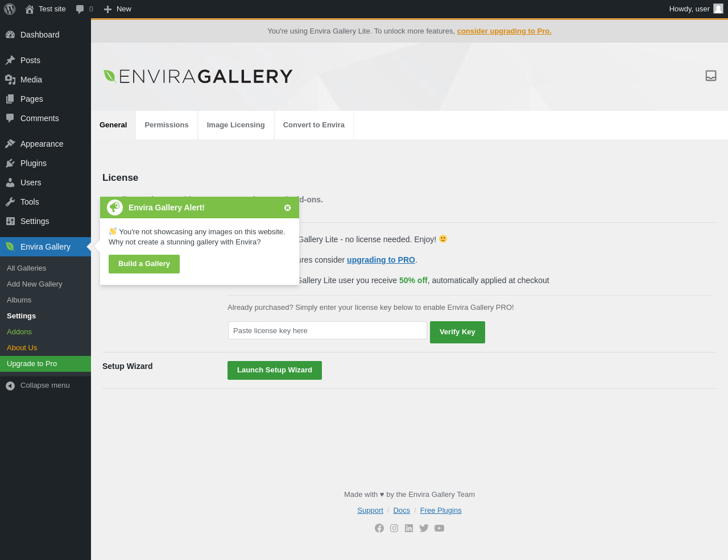
Task: Open Posts menu label
Action: click(30, 60)
